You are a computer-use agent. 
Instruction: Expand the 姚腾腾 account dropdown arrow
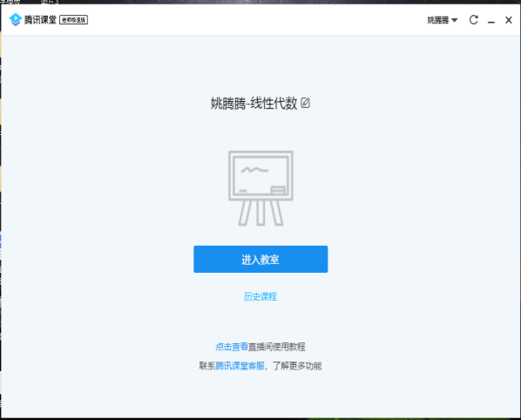click(x=455, y=20)
